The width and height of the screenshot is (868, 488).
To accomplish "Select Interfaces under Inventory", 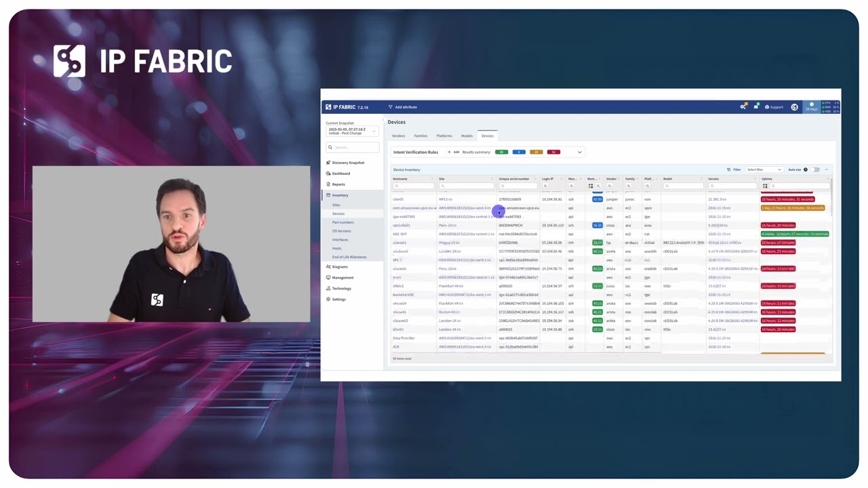I will pos(340,239).
